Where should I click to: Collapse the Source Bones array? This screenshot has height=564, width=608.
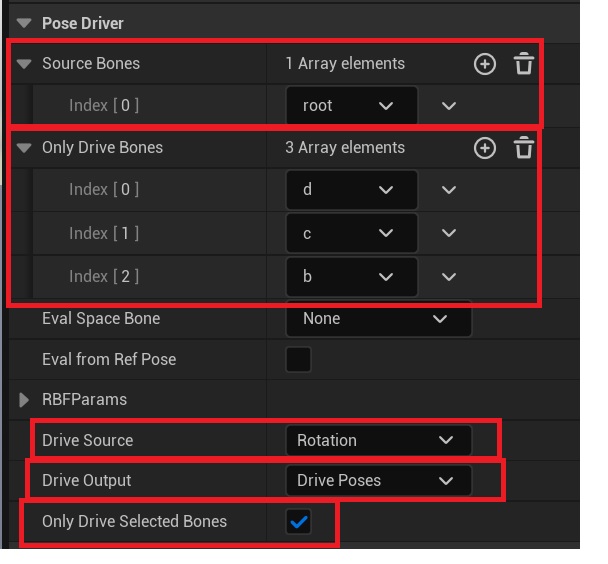24,64
